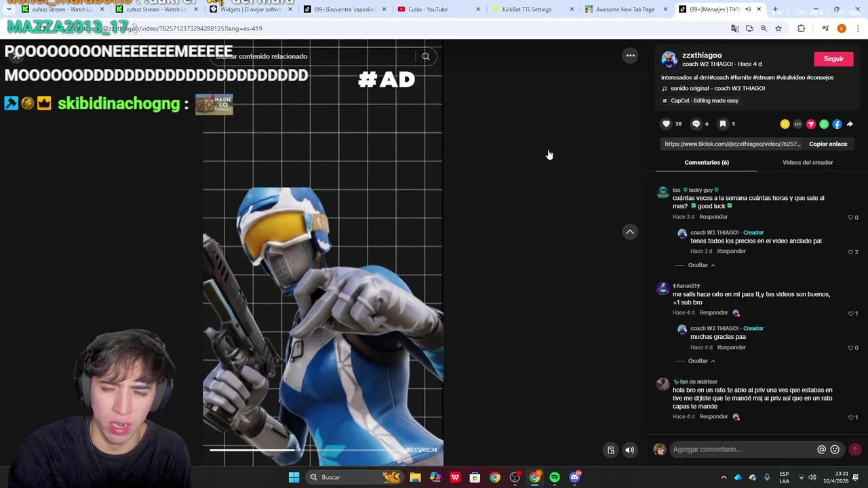Like Aaron51's comment heart
The width and height of the screenshot is (868, 488).
click(x=850, y=313)
